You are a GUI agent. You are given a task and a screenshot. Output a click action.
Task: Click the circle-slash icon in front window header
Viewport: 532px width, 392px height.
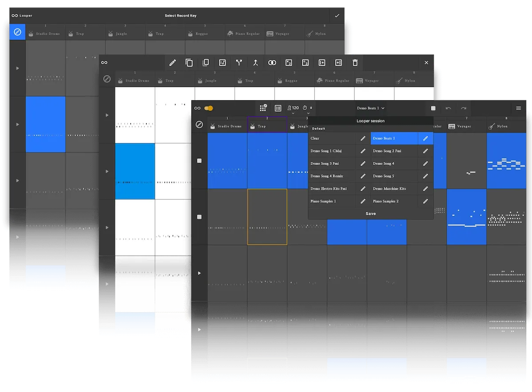click(199, 125)
